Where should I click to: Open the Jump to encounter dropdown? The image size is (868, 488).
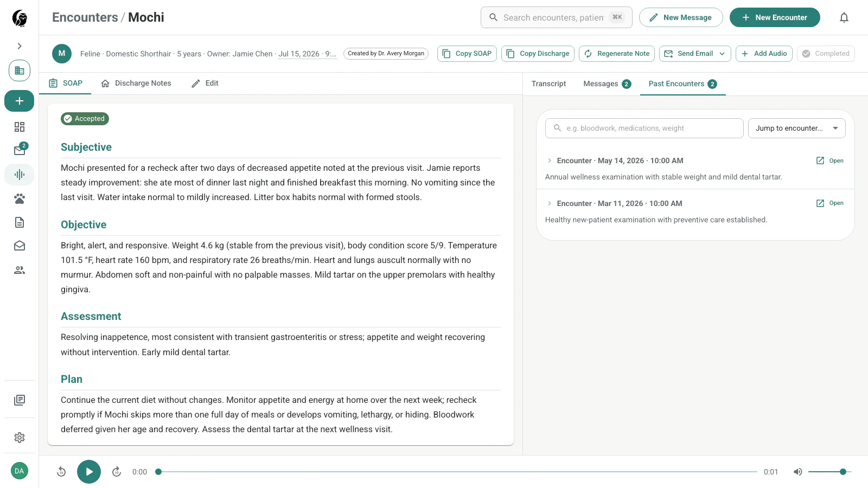[x=797, y=129]
